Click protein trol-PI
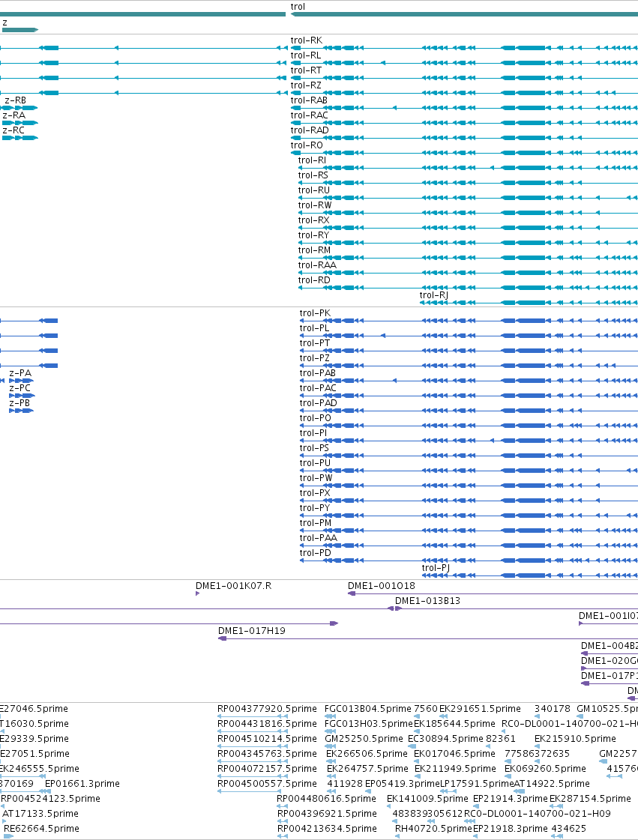 tap(313, 433)
